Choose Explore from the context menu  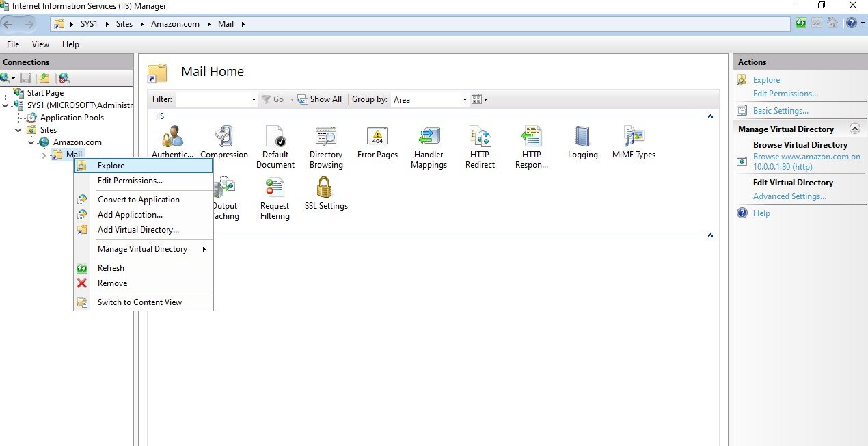click(x=144, y=166)
